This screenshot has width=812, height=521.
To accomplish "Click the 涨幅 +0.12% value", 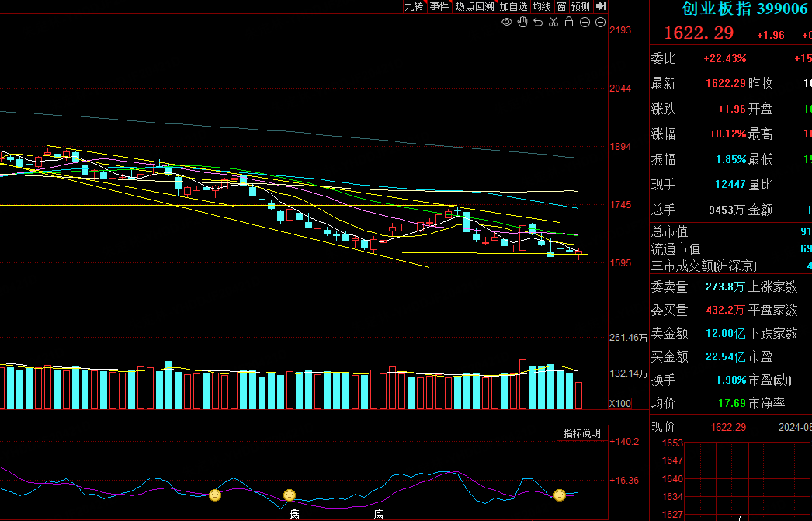I will 727,134.
